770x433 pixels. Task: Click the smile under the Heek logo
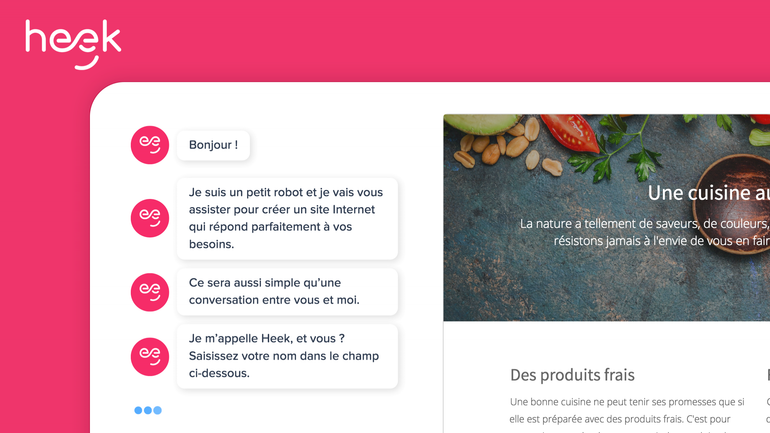[87, 64]
